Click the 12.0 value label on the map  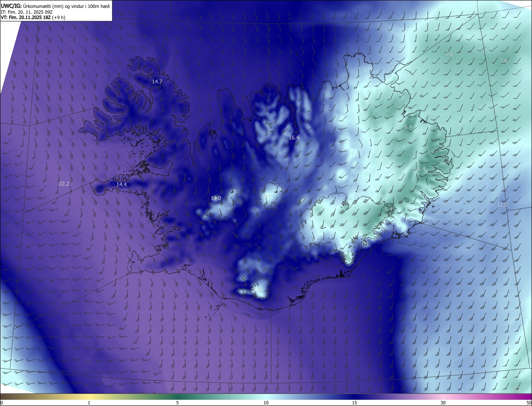pos(502,205)
